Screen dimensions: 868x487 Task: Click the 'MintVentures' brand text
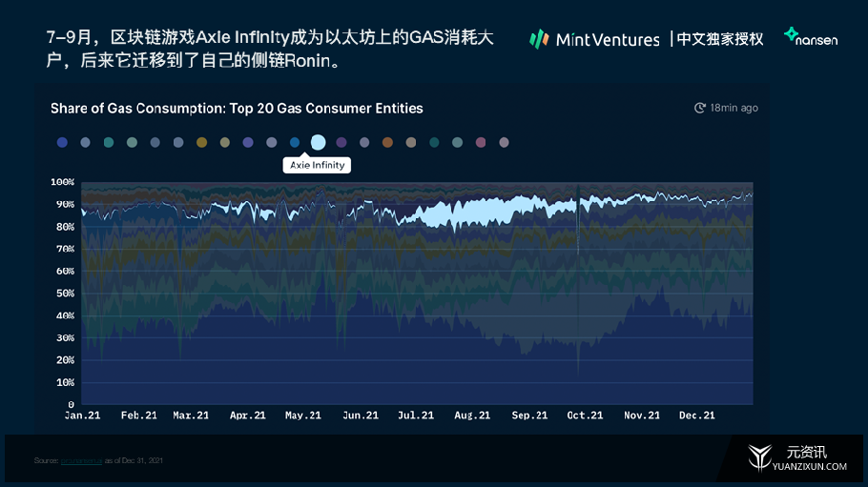coord(608,40)
